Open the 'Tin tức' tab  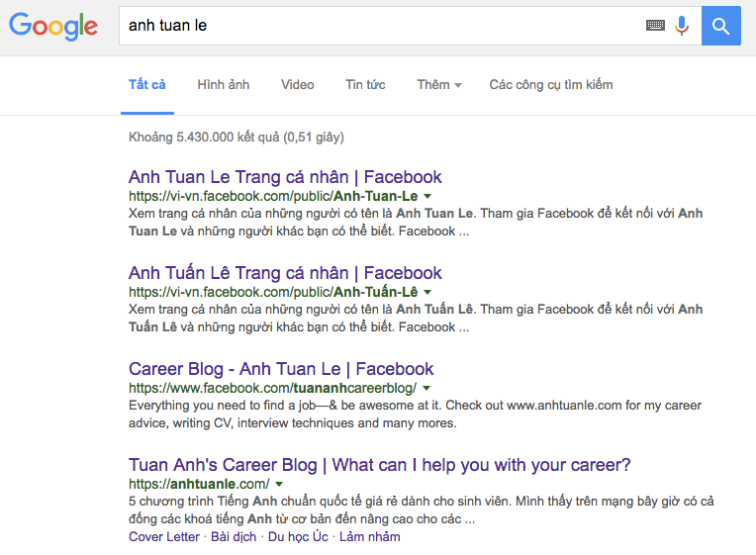point(365,85)
